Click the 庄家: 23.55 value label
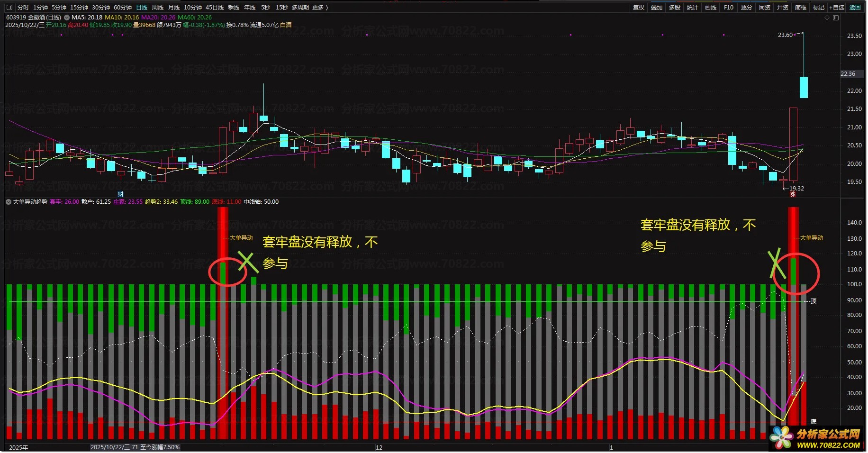 pyautogui.click(x=128, y=202)
